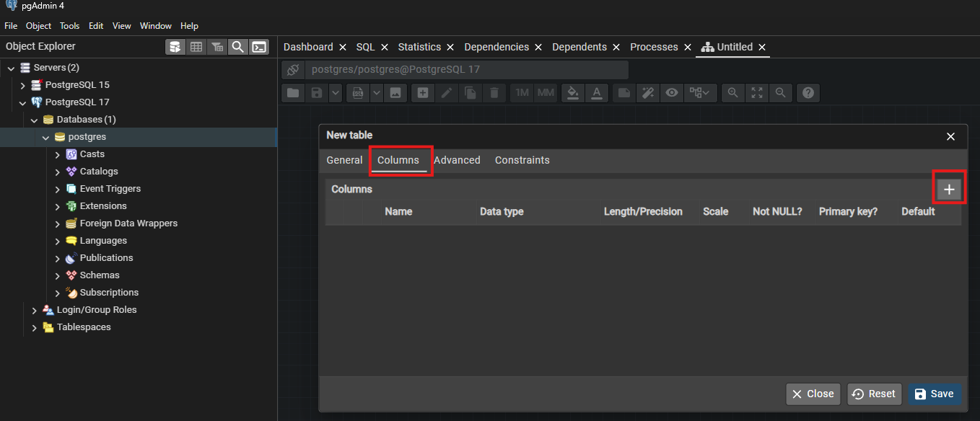Image resolution: width=980 pixels, height=421 pixels.
Task: Click the ERD help question mark icon
Action: (809, 92)
